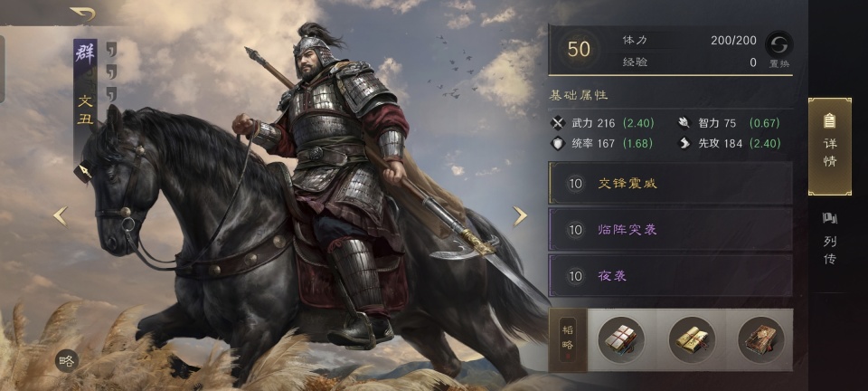Select the white wrapped book item
The height and width of the screenshot is (391, 868).
click(x=620, y=339)
